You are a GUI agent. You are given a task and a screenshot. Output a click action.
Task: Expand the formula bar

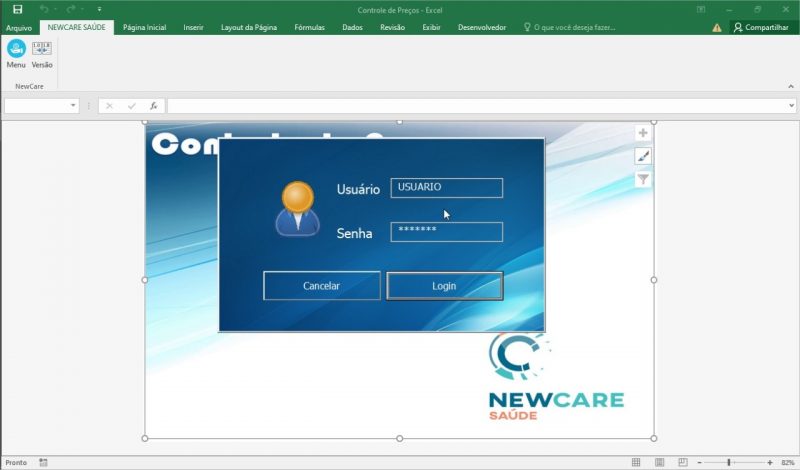pos(791,105)
